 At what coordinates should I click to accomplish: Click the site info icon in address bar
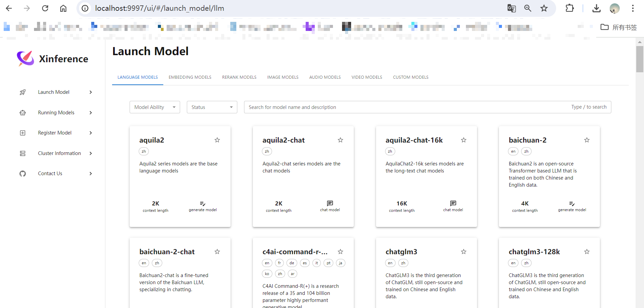[x=85, y=8]
